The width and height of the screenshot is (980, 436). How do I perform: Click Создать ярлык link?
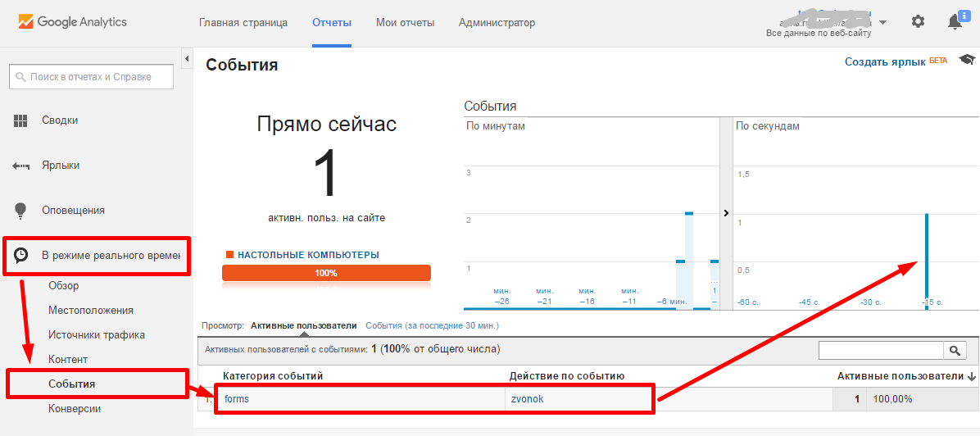pyautogui.click(x=887, y=61)
